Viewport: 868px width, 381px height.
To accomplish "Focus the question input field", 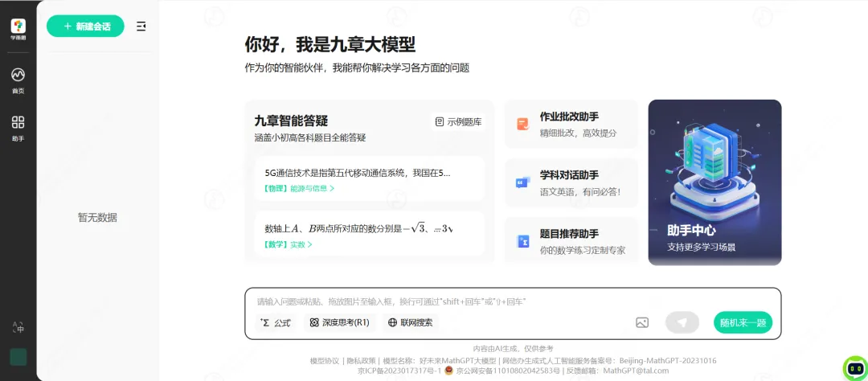I will [513, 301].
